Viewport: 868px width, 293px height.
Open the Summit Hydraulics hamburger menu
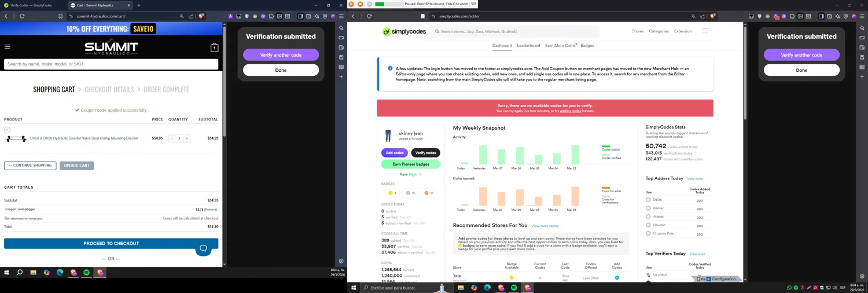[7, 47]
